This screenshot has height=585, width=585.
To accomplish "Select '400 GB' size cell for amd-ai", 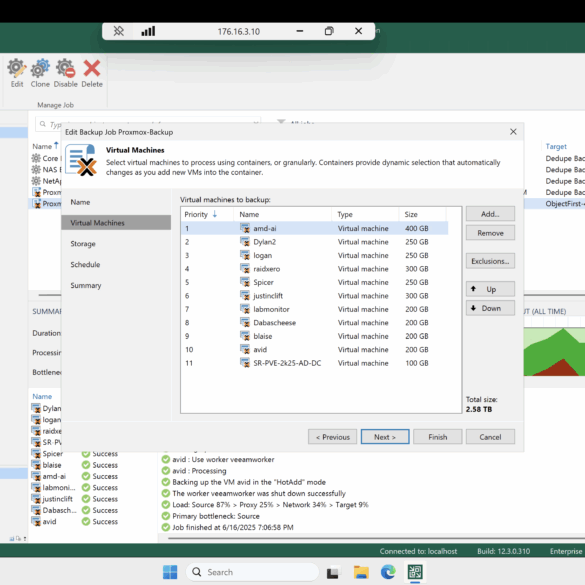I will (417, 228).
